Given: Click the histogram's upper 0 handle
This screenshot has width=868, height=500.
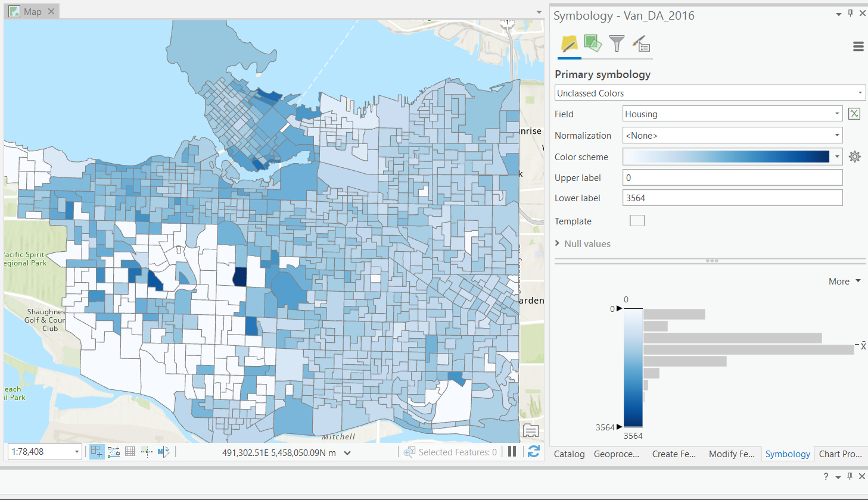Looking at the screenshot, I should pos(619,308).
